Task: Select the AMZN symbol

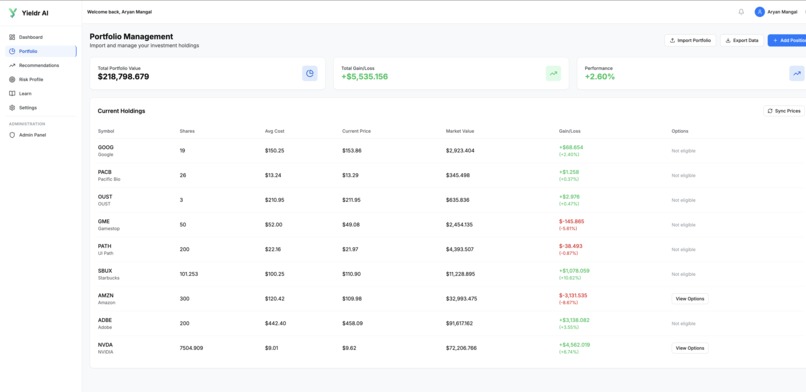Action: click(105, 295)
